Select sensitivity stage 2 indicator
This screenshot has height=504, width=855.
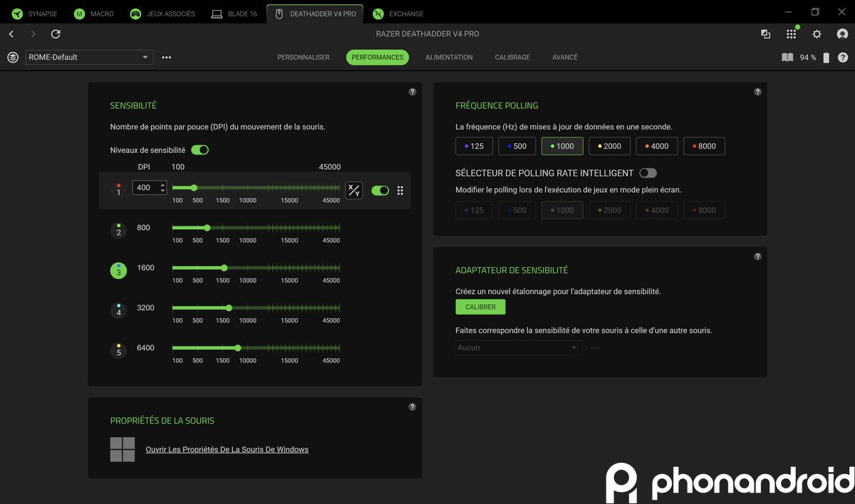(x=118, y=230)
